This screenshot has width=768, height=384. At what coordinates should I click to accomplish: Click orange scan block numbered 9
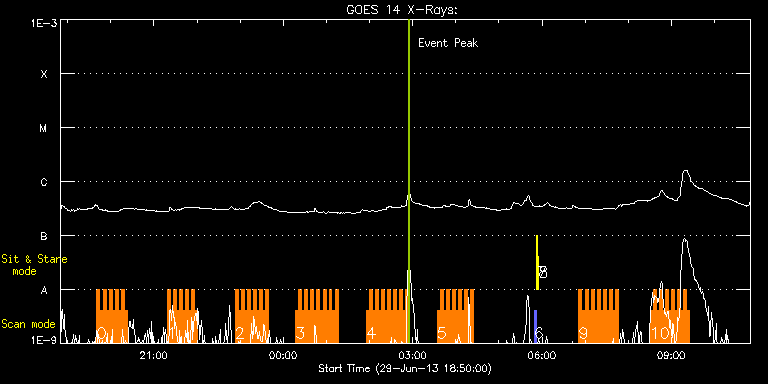click(x=598, y=316)
